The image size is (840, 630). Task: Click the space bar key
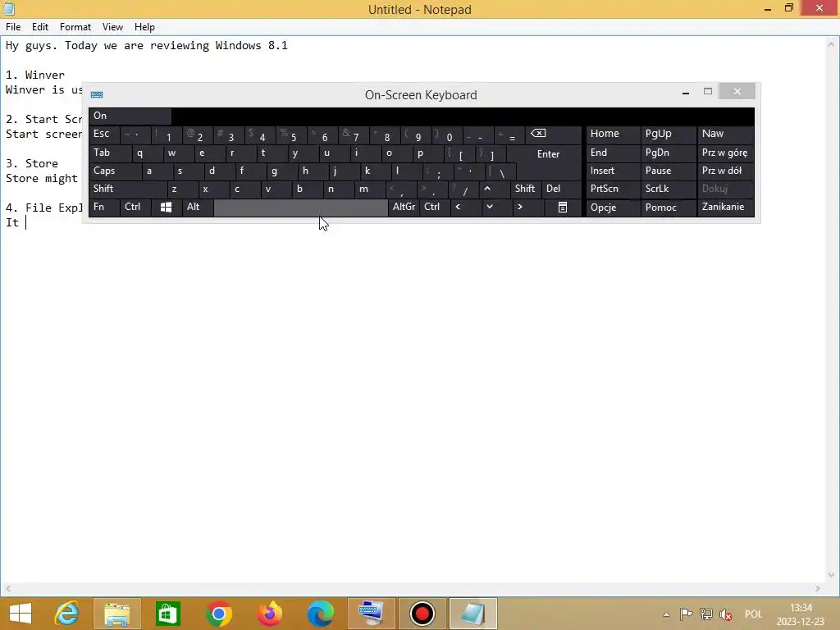300,208
